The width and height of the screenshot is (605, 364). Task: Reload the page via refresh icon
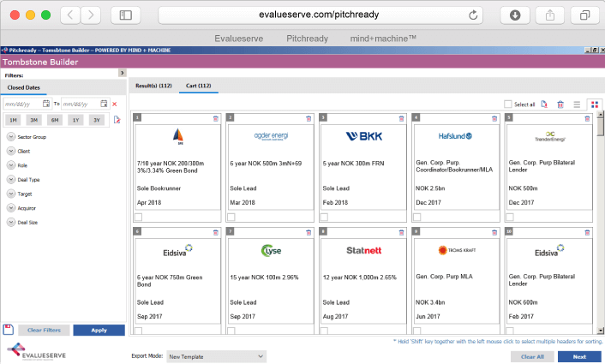point(473,15)
